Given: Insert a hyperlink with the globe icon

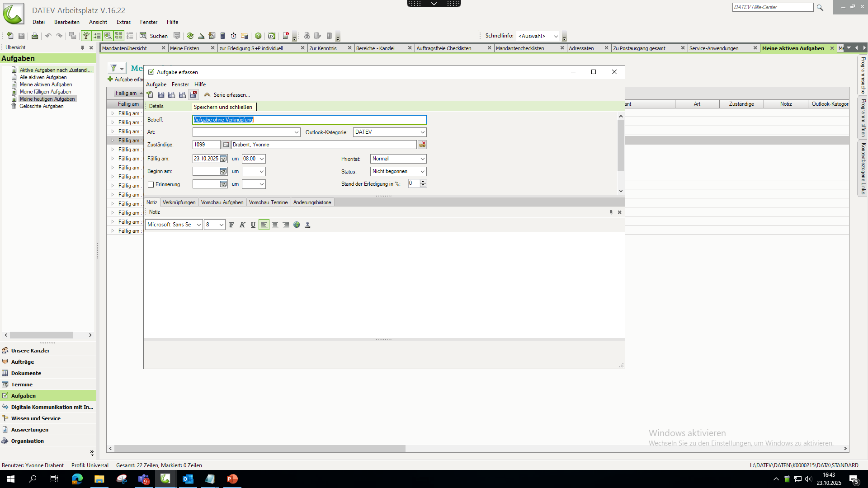Looking at the screenshot, I should pyautogui.click(x=297, y=225).
